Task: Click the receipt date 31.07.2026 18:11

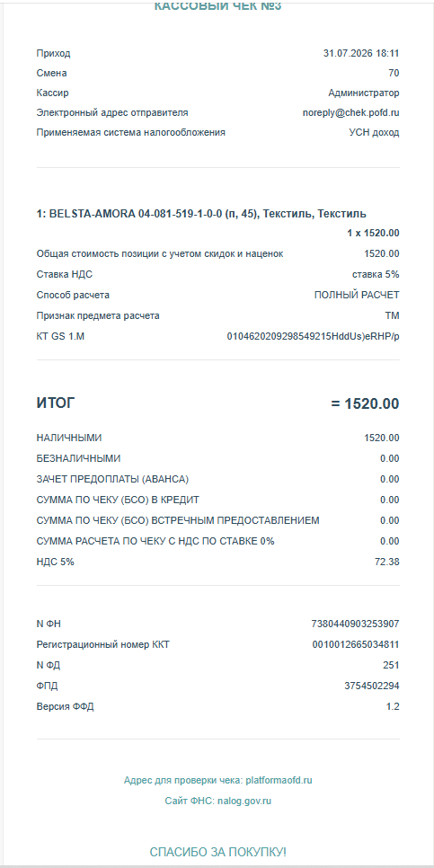Action: [361, 53]
